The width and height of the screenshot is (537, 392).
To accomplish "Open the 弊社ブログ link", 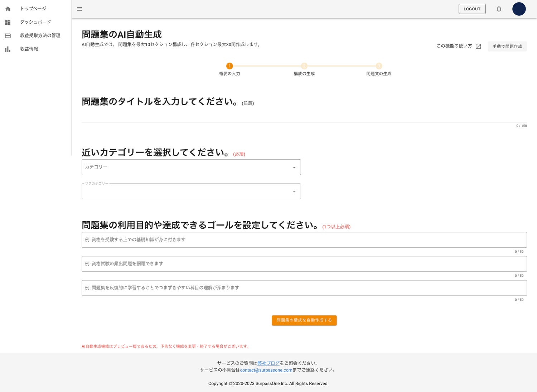I will point(268,363).
